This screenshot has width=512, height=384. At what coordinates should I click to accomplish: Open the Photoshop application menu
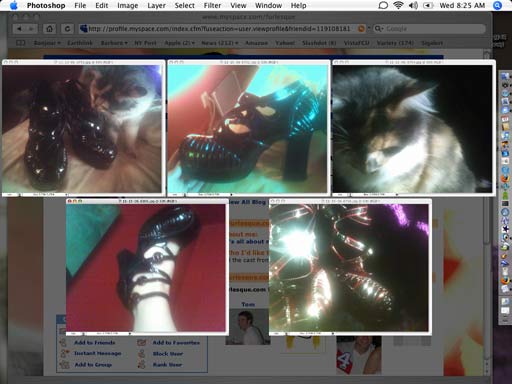pos(46,6)
